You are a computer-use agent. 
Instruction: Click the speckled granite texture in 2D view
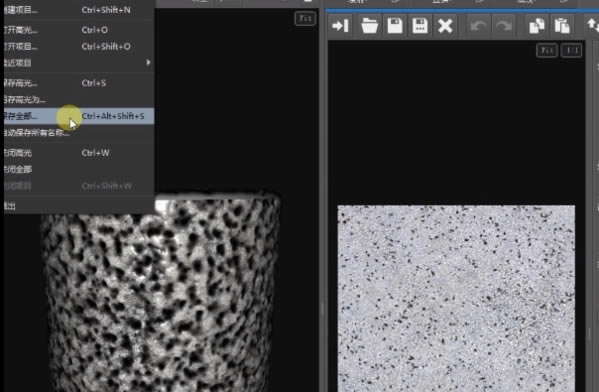pos(456,298)
